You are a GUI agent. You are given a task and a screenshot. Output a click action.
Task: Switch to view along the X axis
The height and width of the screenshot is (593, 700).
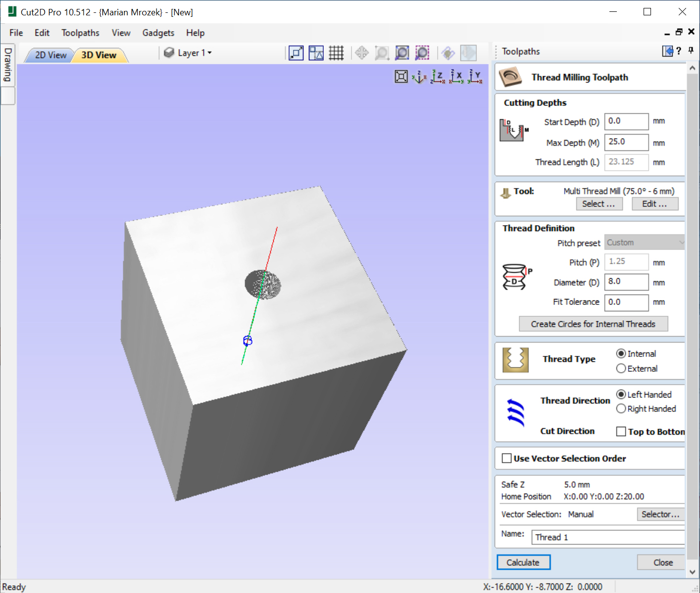(x=456, y=77)
